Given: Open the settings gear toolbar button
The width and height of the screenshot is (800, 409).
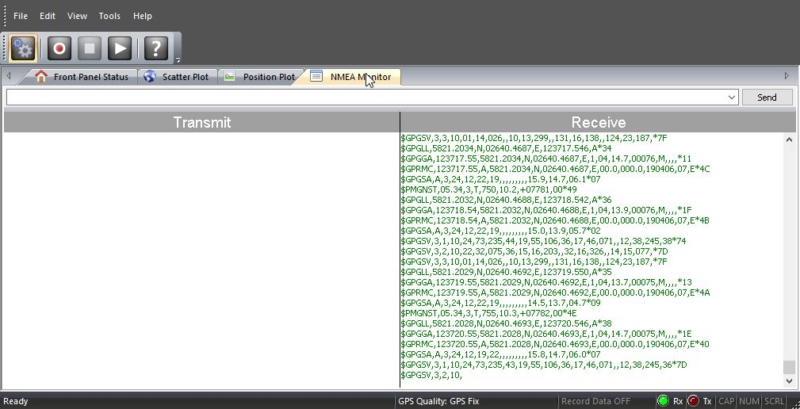Looking at the screenshot, I should (24, 47).
